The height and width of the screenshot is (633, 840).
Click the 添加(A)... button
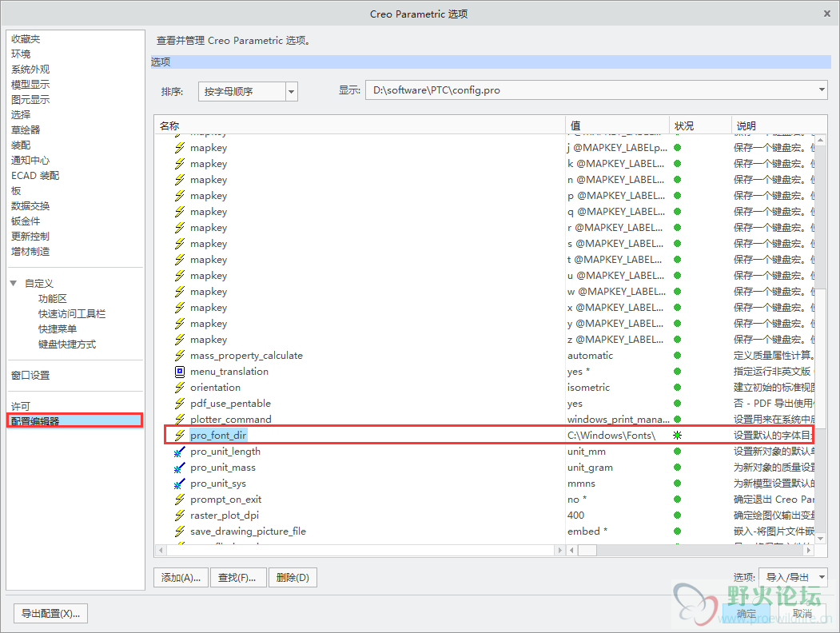[x=181, y=577]
